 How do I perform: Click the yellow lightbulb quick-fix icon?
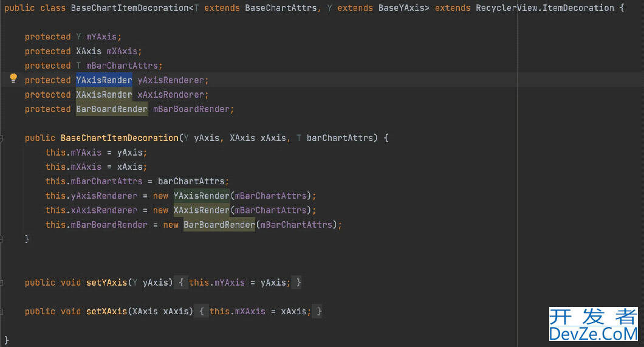tap(13, 78)
